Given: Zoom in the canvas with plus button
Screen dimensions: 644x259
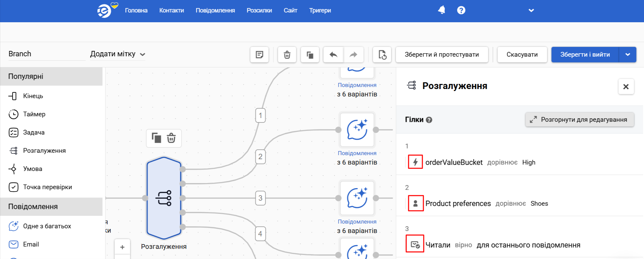Looking at the screenshot, I should (x=122, y=247).
